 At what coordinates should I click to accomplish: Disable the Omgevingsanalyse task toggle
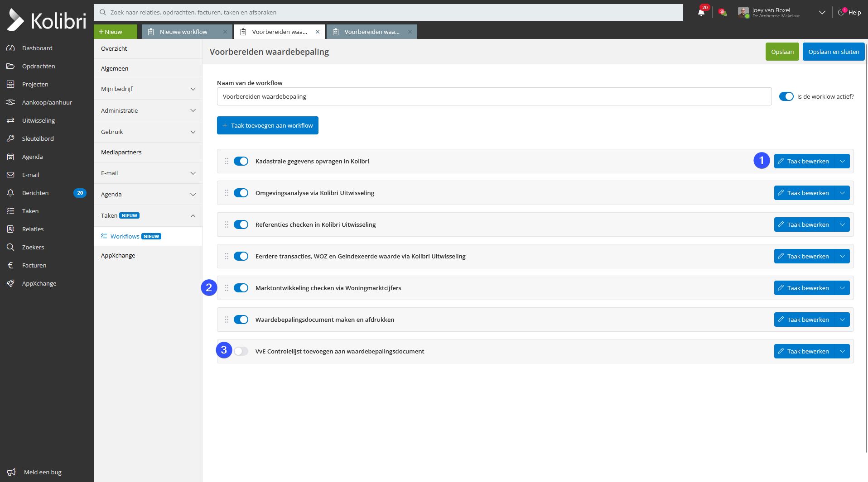click(x=241, y=193)
